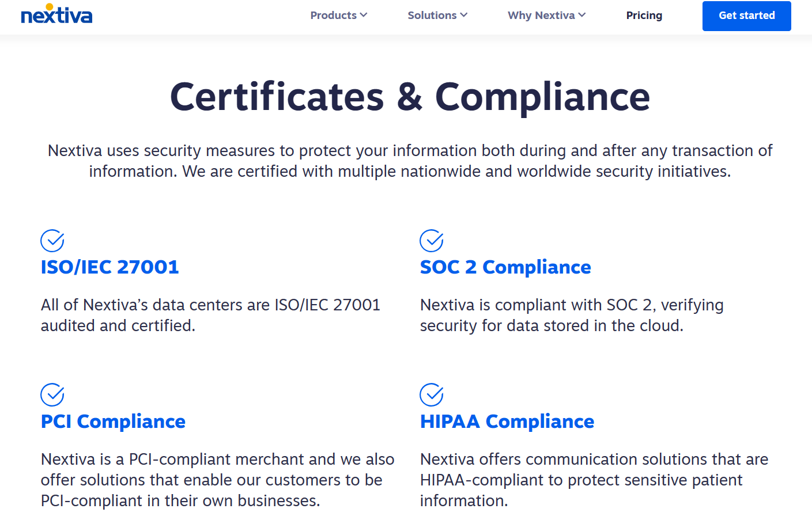Click the checkmark icon above HIPAA Compliance
The width and height of the screenshot is (812, 520).
(x=432, y=395)
